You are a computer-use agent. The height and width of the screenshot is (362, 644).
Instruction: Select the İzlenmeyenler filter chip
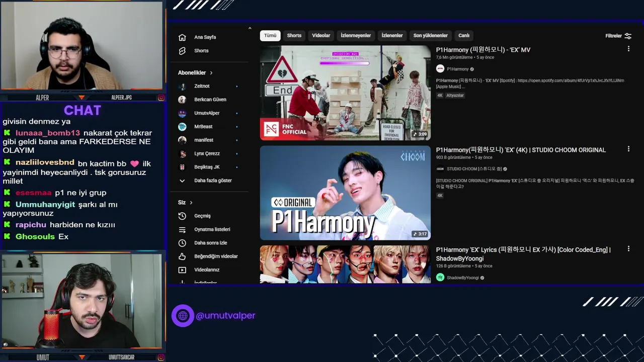click(356, 36)
